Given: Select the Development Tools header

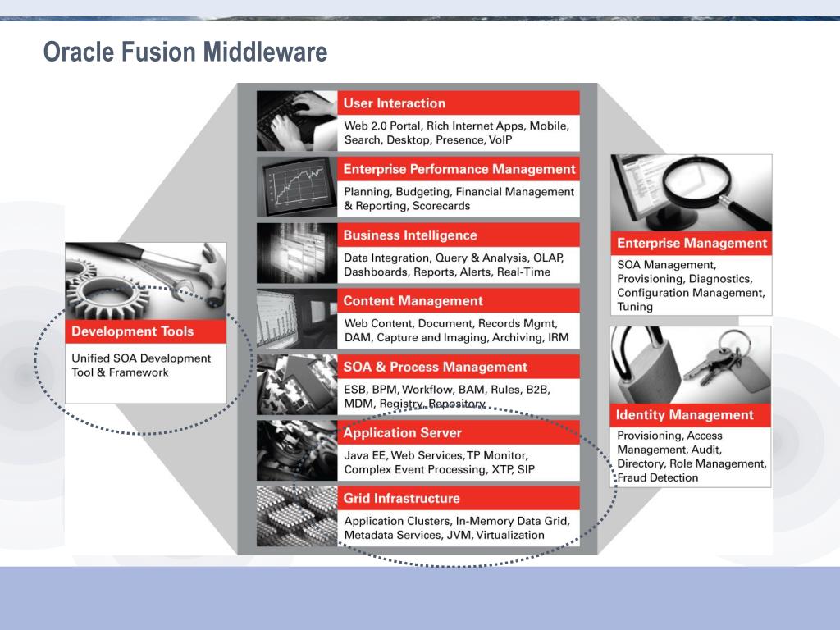Looking at the screenshot, I should [146, 331].
